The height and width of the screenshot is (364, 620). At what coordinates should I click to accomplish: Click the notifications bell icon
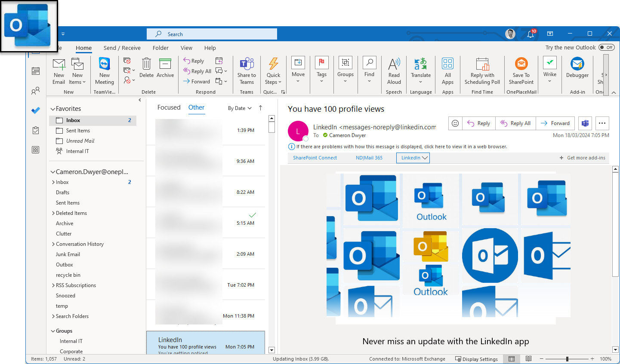tap(531, 34)
